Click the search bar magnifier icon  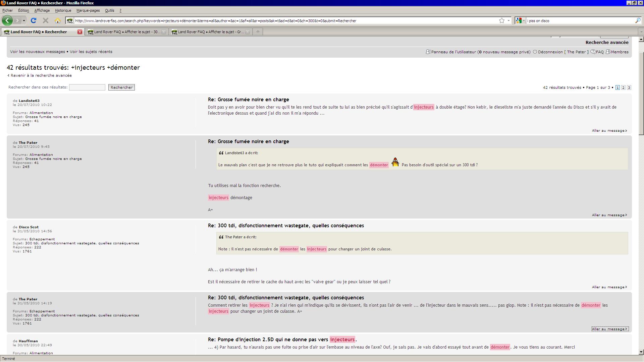coord(638,21)
